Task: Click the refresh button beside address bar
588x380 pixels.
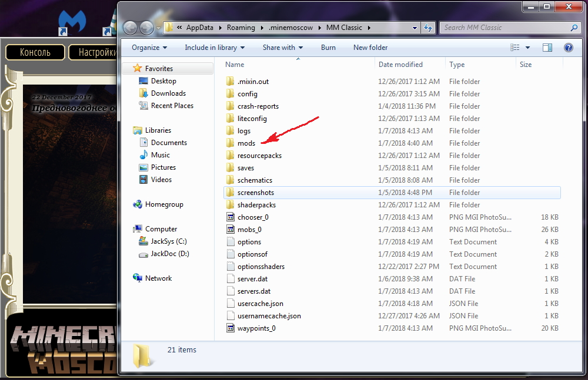Action: click(x=428, y=28)
